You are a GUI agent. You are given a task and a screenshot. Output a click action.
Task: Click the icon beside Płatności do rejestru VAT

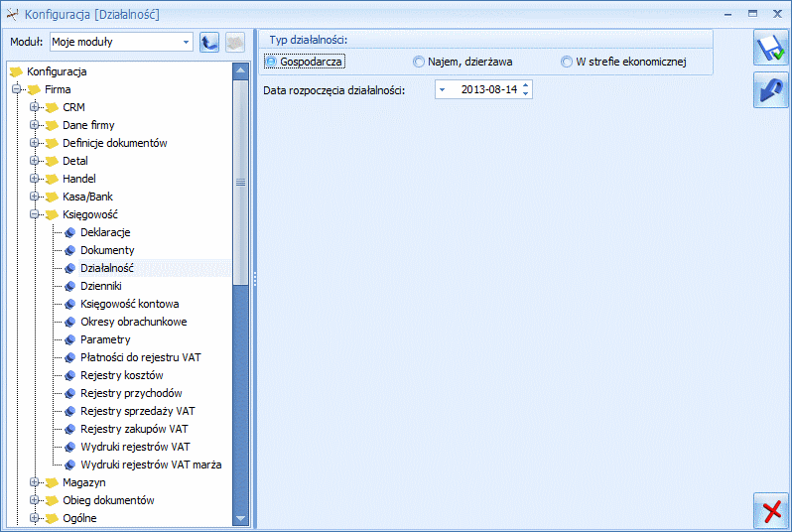[x=70, y=357]
